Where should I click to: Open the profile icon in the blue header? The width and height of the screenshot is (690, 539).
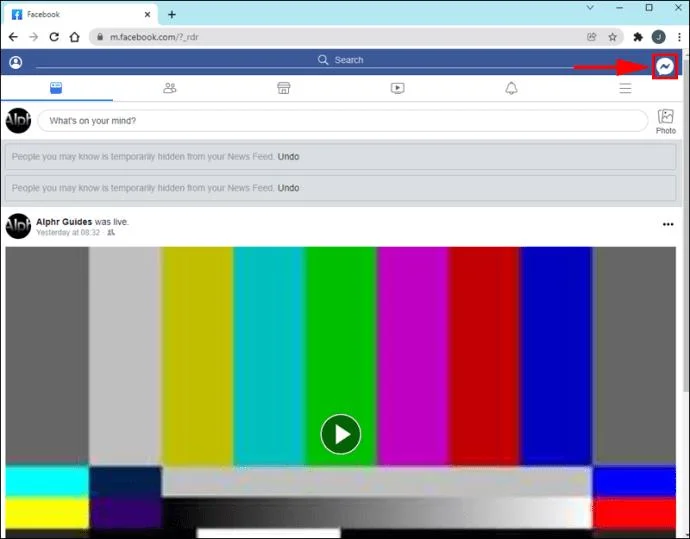(16, 62)
